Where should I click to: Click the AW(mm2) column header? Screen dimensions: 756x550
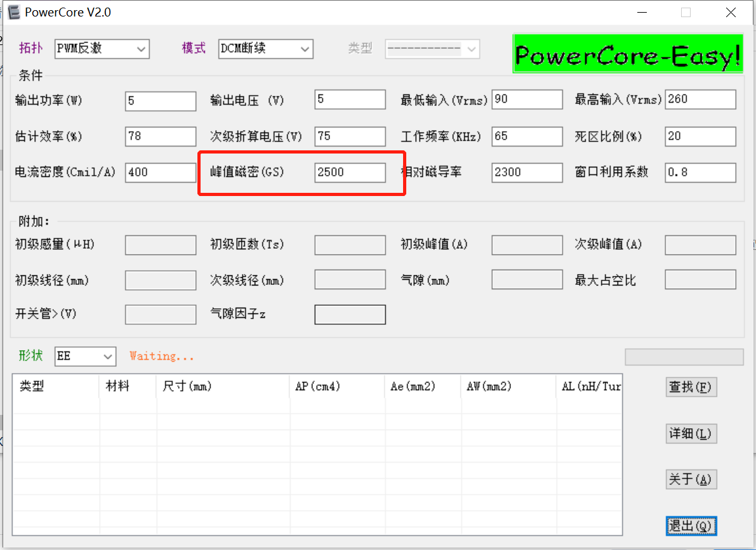(508, 386)
